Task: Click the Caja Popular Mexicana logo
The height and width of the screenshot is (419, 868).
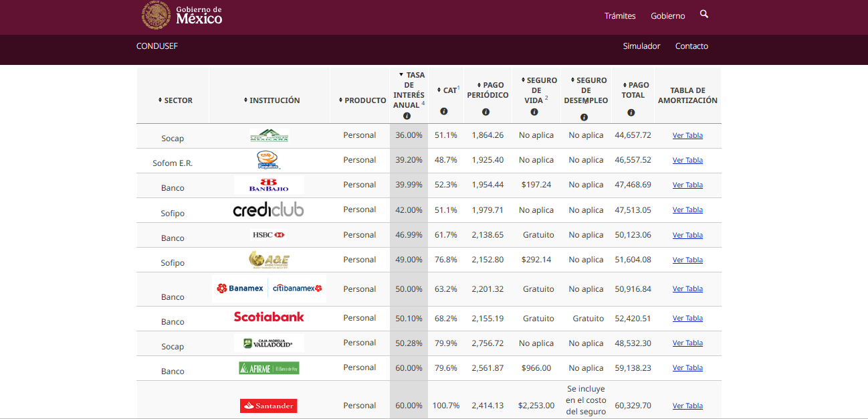Action: click(269, 136)
